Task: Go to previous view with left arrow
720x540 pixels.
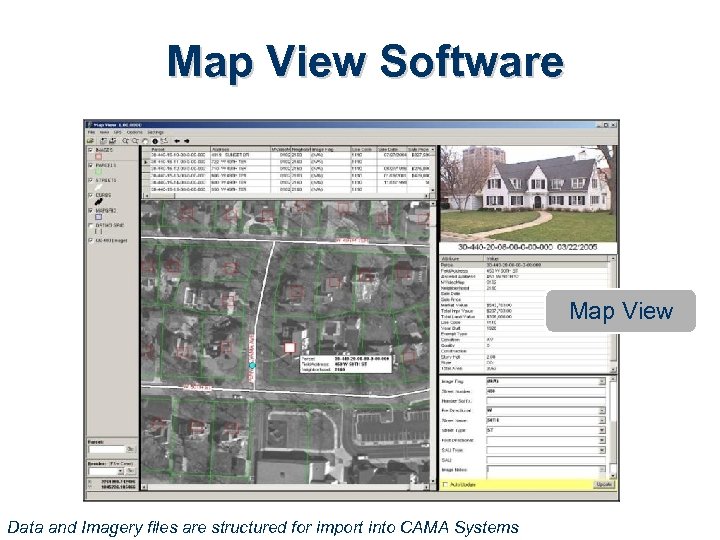Action: coord(177,141)
